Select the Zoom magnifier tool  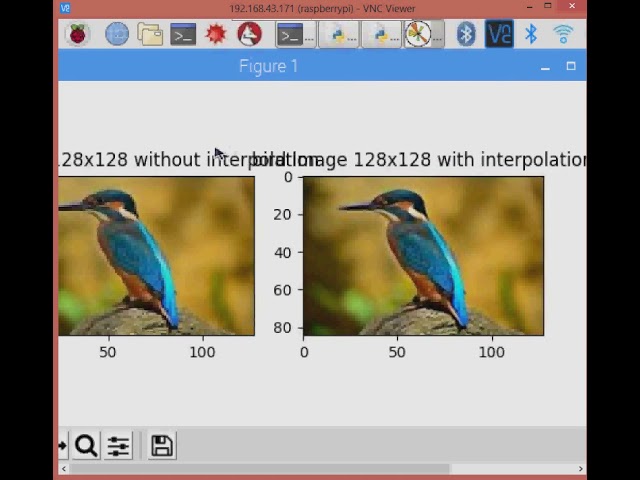pos(86,445)
